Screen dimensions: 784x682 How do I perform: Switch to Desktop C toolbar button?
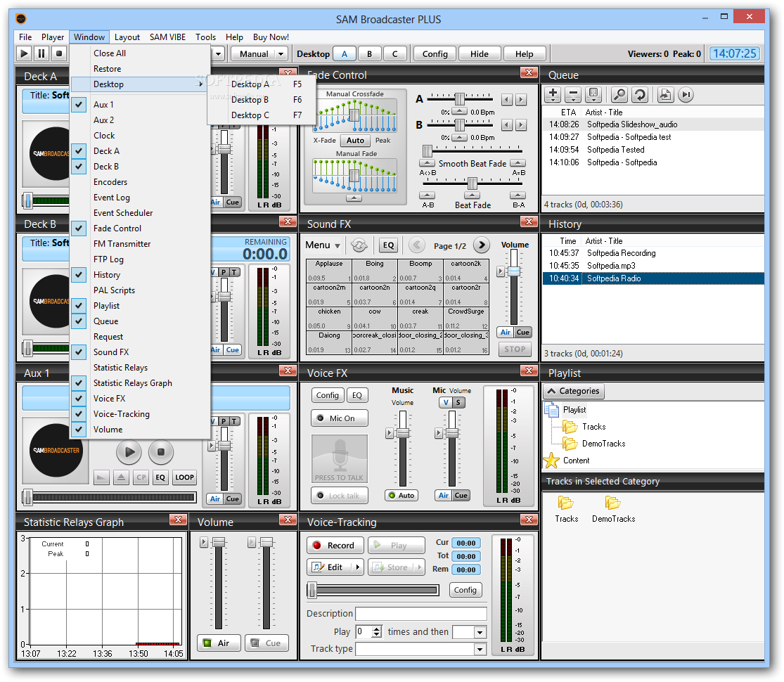[395, 54]
